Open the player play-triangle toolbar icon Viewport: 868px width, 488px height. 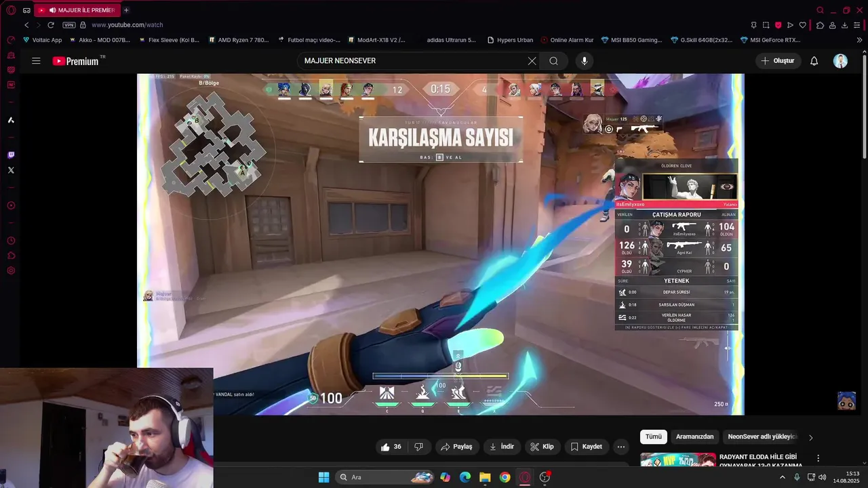[x=790, y=25]
